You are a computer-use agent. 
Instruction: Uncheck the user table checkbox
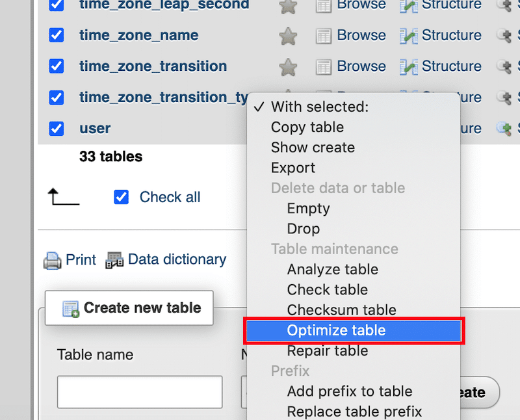pos(56,128)
